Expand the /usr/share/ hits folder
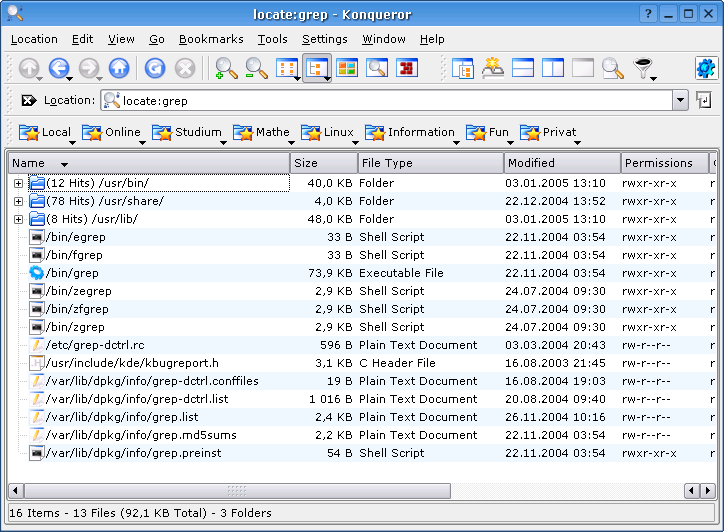This screenshot has height=532, width=724. pyautogui.click(x=18, y=201)
